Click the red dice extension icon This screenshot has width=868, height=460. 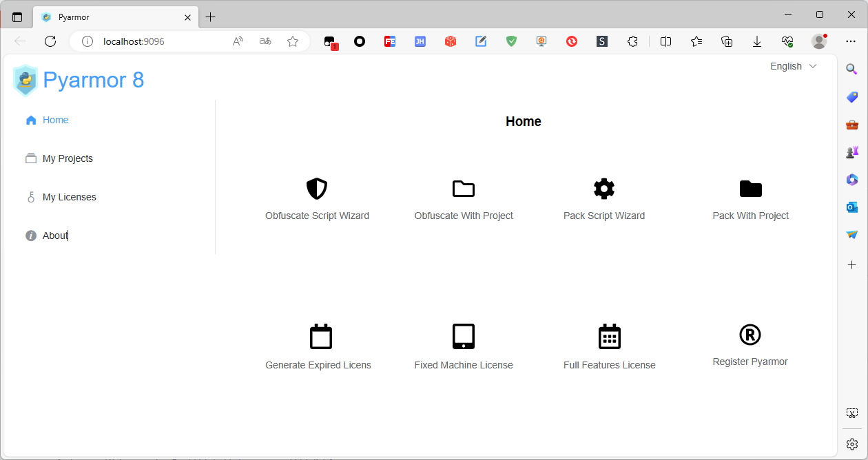pos(450,41)
